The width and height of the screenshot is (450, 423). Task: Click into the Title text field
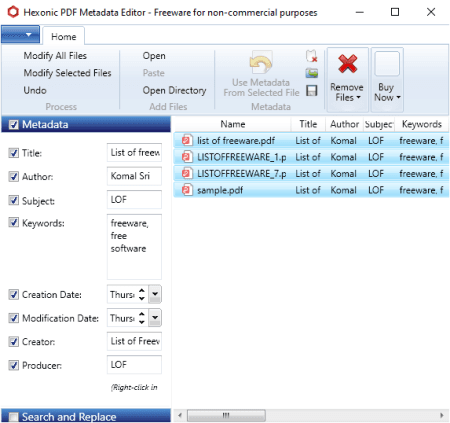point(134,153)
